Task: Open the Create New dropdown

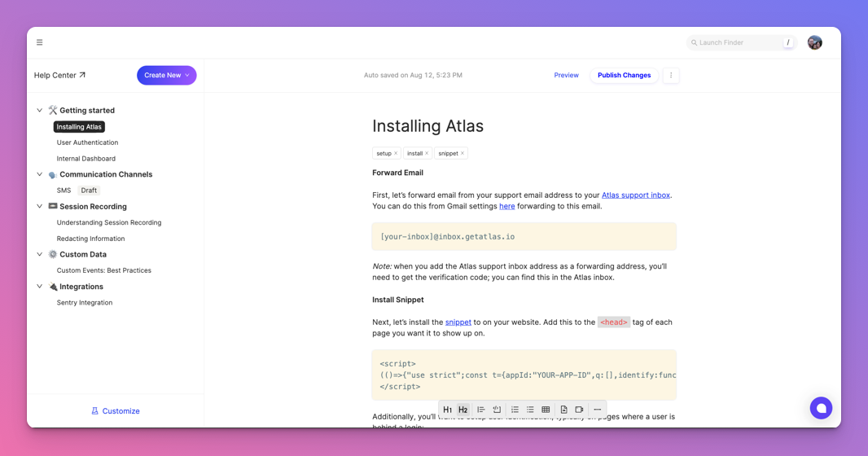Action: pos(167,75)
